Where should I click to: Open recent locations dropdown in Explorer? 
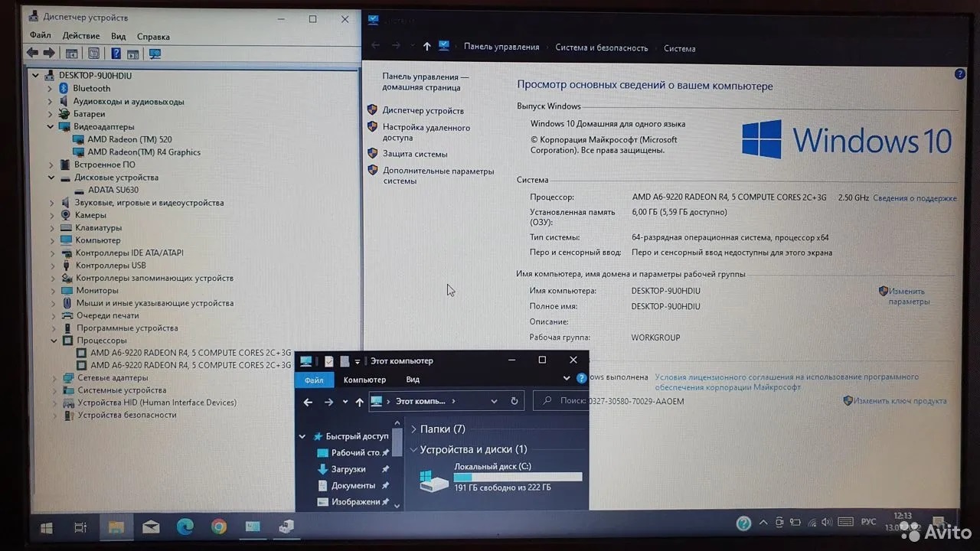pyautogui.click(x=345, y=402)
